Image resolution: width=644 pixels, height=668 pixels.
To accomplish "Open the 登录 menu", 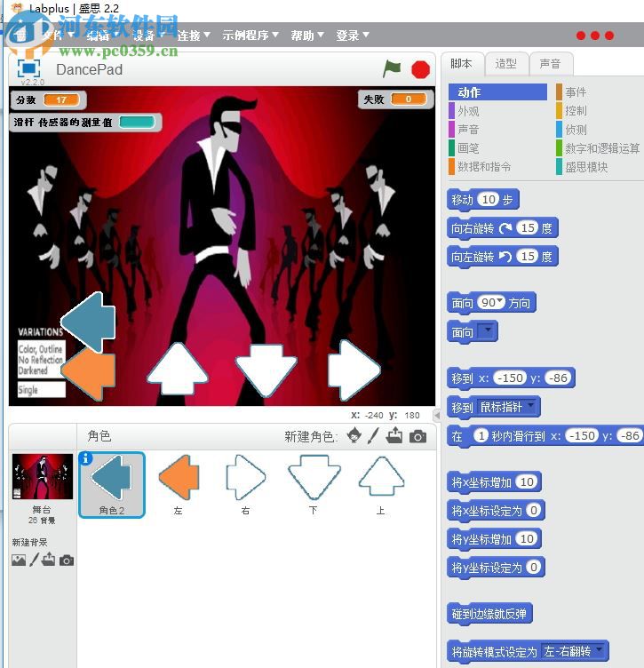I will click(x=353, y=36).
